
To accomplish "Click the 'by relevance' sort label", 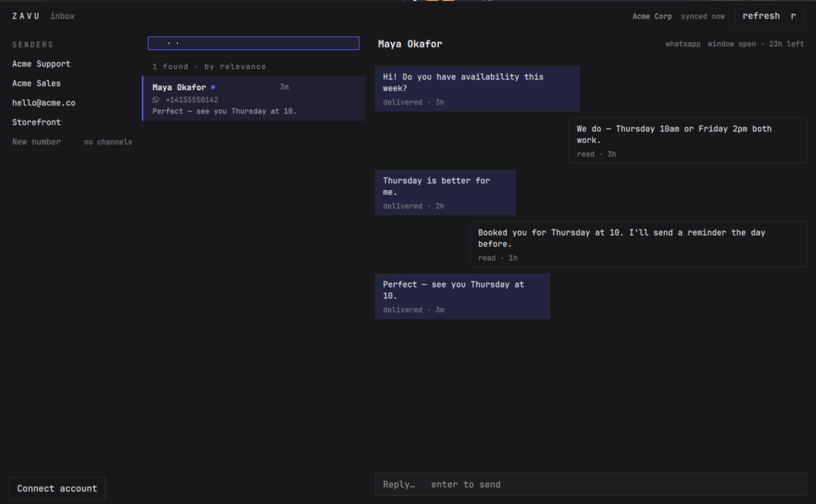I will pos(235,66).
